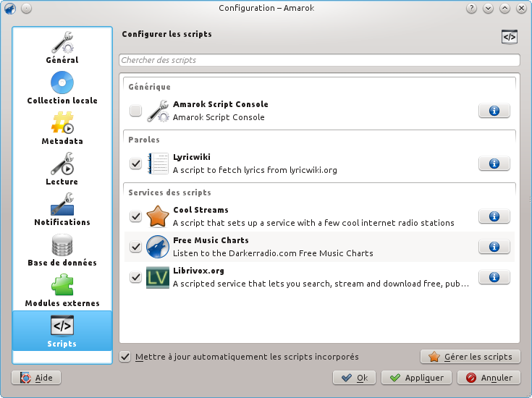Focus the Chercher des scripts search field
532x398 pixels.
(x=319, y=60)
